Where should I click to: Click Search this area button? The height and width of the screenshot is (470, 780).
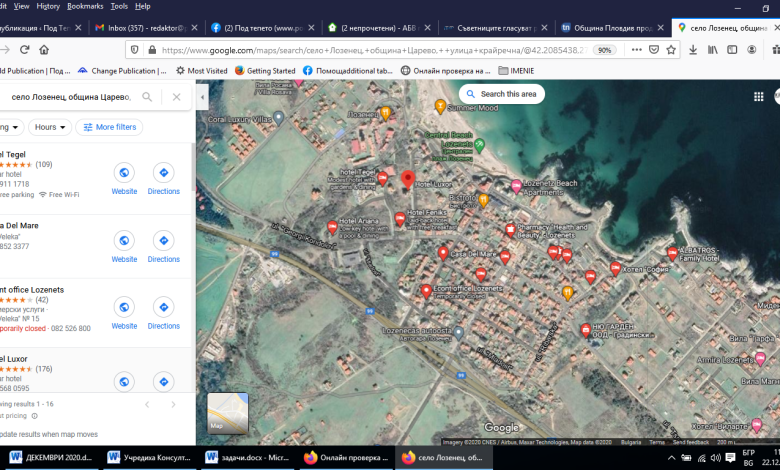coord(501,94)
